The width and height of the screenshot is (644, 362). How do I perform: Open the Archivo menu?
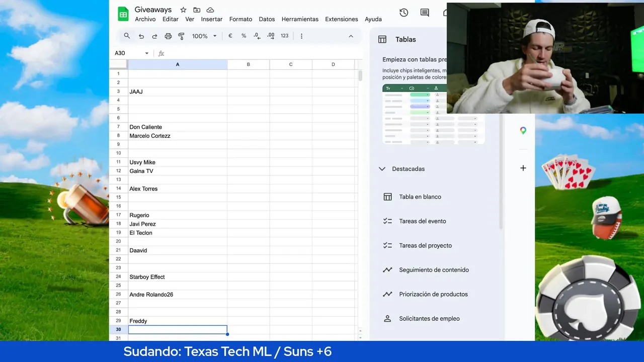[x=145, y=19]
